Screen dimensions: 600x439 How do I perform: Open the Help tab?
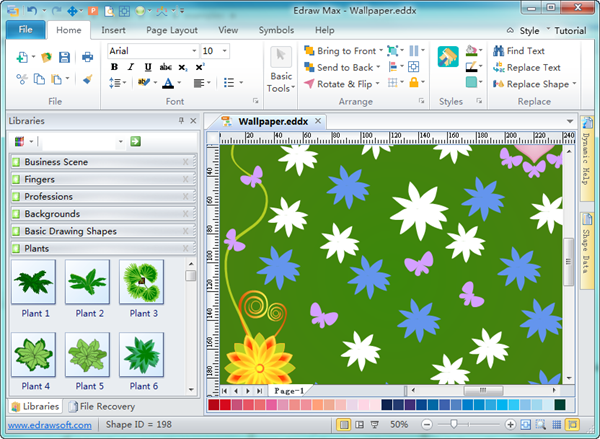click(324, 30)
